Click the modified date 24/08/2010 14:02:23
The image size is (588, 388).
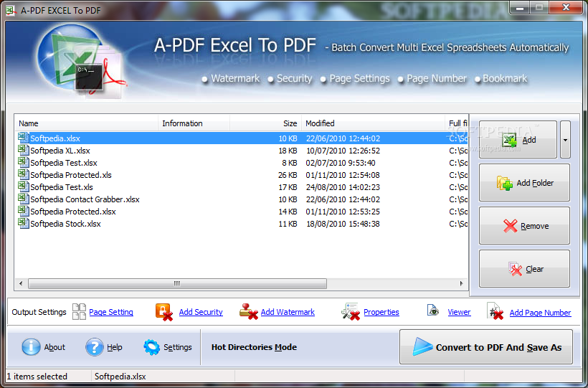343,187
